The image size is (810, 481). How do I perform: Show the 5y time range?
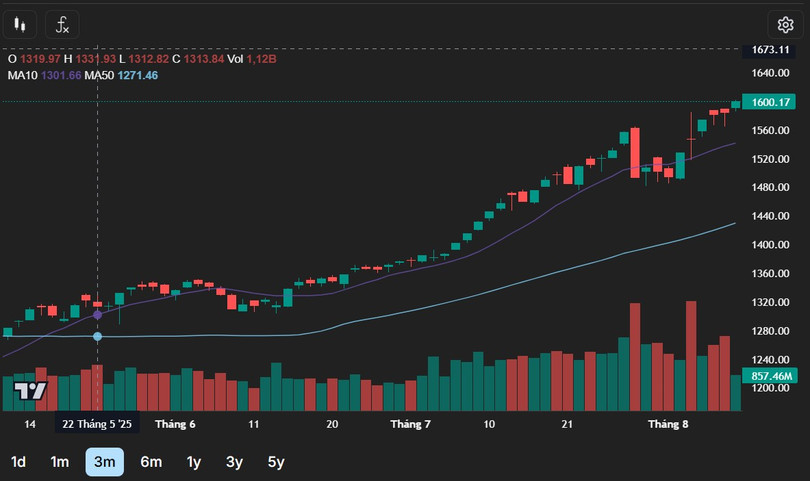276,461
